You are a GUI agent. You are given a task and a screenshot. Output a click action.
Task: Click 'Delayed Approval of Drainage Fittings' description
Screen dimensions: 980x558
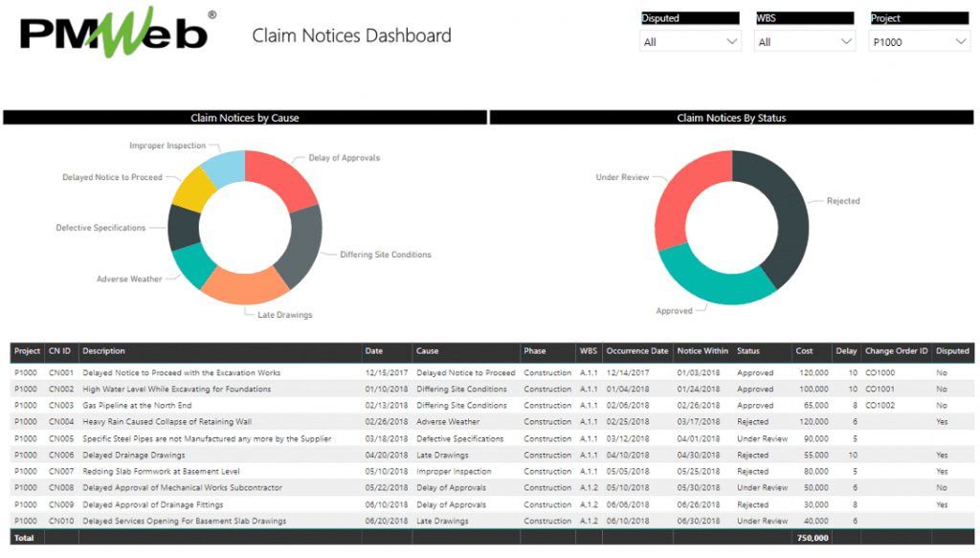coord(152,504)
